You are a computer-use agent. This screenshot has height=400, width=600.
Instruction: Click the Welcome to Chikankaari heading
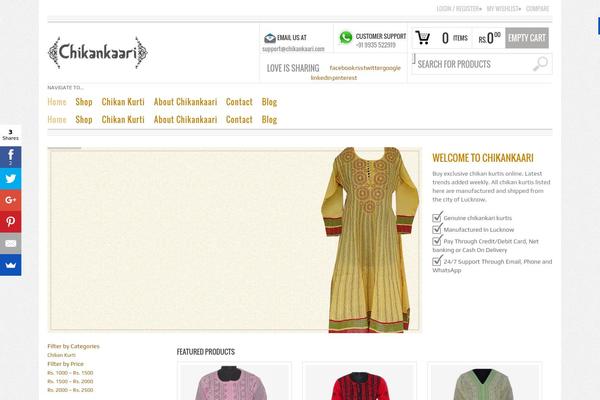(483, 158)
